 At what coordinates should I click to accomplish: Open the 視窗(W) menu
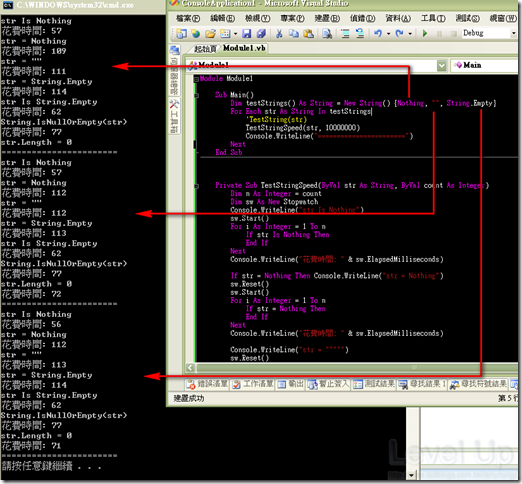[503, 18]
